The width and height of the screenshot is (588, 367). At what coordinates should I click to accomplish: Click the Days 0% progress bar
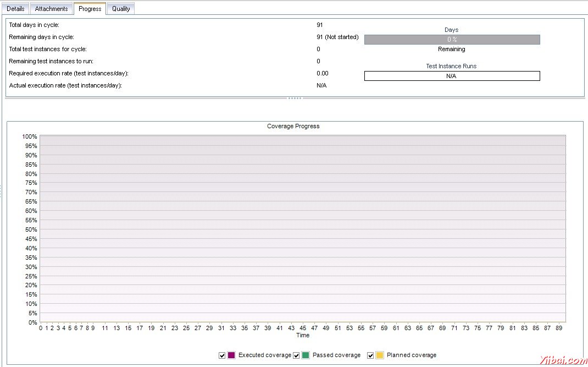point(452,40)
